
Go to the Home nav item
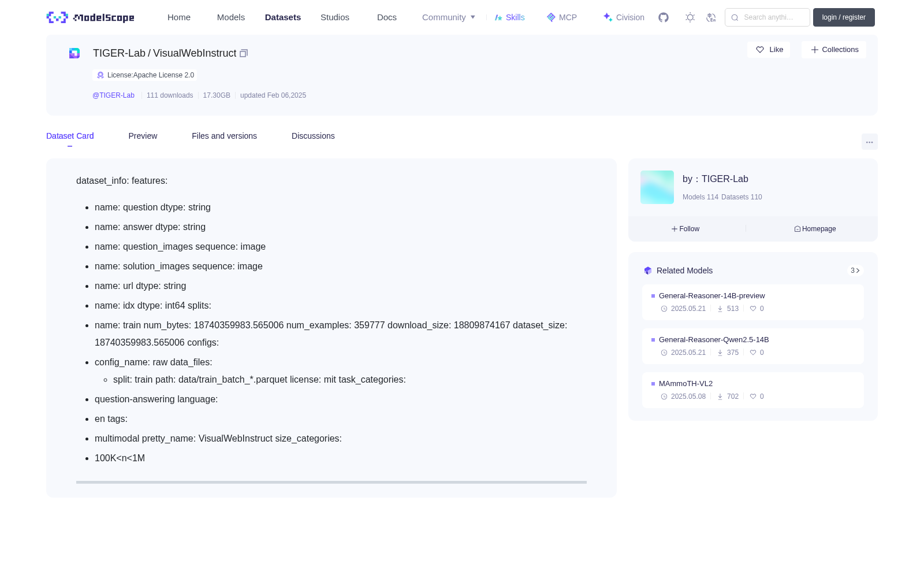coord(179,17)
